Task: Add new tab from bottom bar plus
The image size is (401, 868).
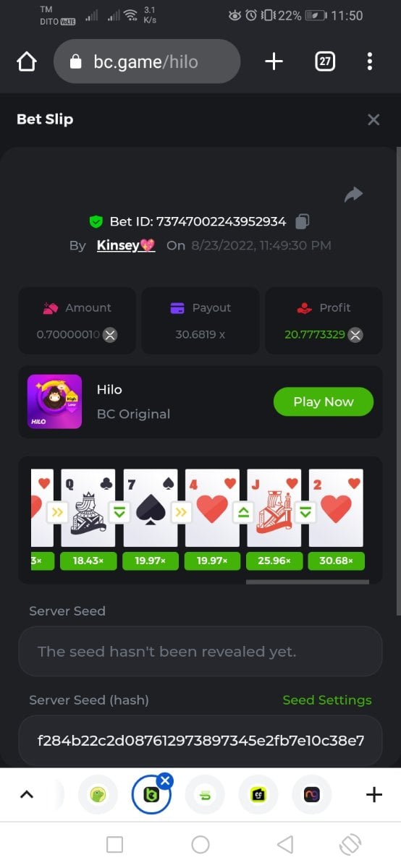Action: [x=374, y=795]
